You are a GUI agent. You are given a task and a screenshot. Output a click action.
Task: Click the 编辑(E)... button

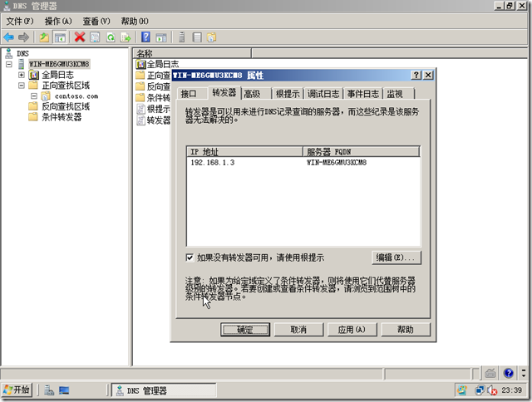pyautogui.click(x=397, y=257)
